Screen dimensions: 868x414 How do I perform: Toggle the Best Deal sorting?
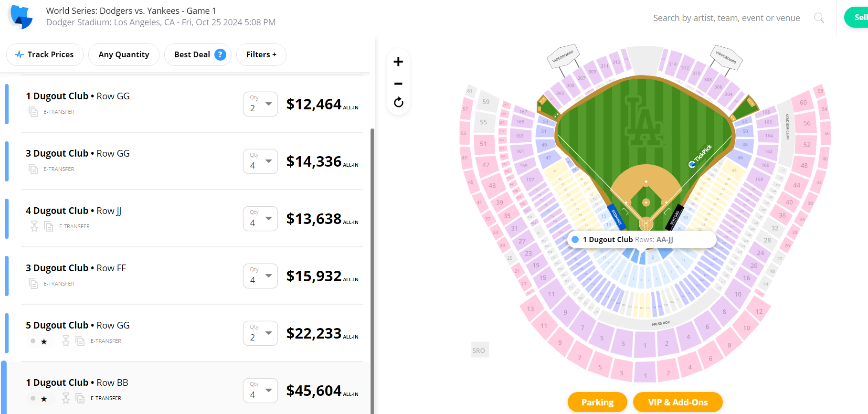(x=192, y=54)
